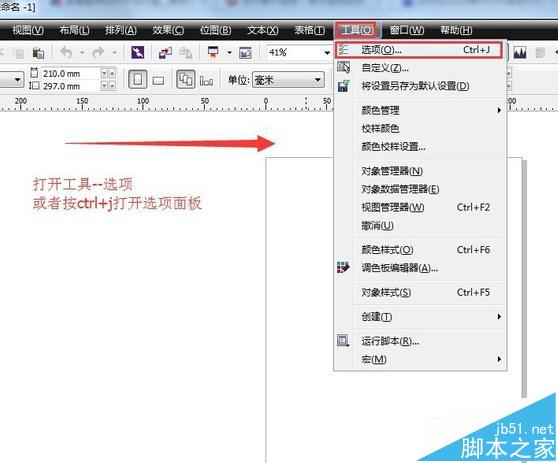Open the 单位 毫米 units dropdown

288,80
